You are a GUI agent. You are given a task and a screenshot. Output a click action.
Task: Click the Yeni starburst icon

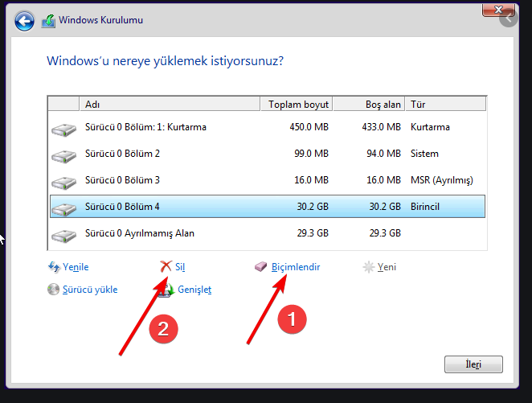click(x=369, y=267)
